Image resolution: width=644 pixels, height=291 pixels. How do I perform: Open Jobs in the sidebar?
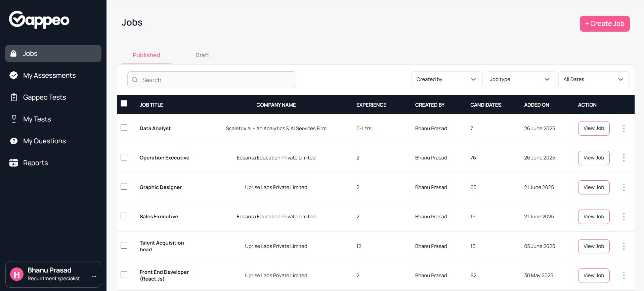coord(53,53)
